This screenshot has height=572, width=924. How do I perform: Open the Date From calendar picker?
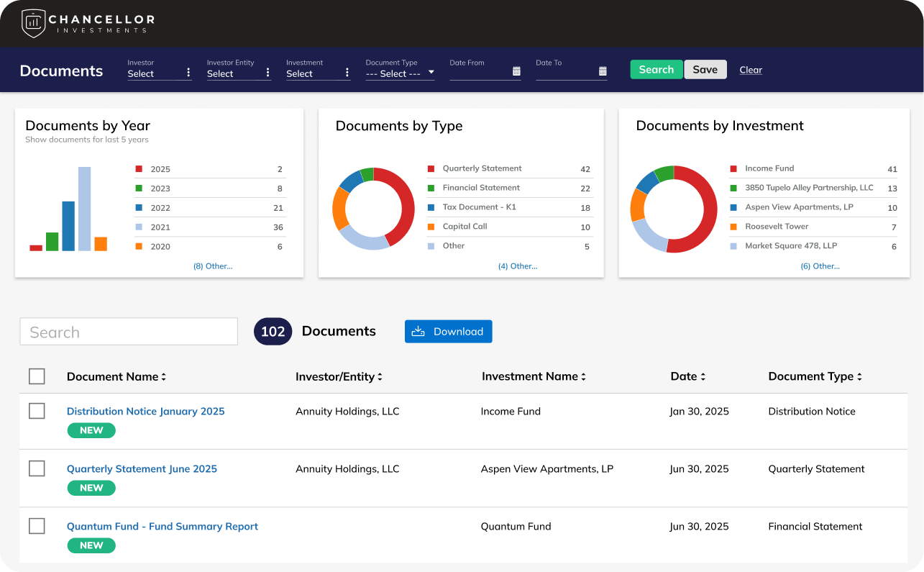pyautogui.click(x=516, y=71)
